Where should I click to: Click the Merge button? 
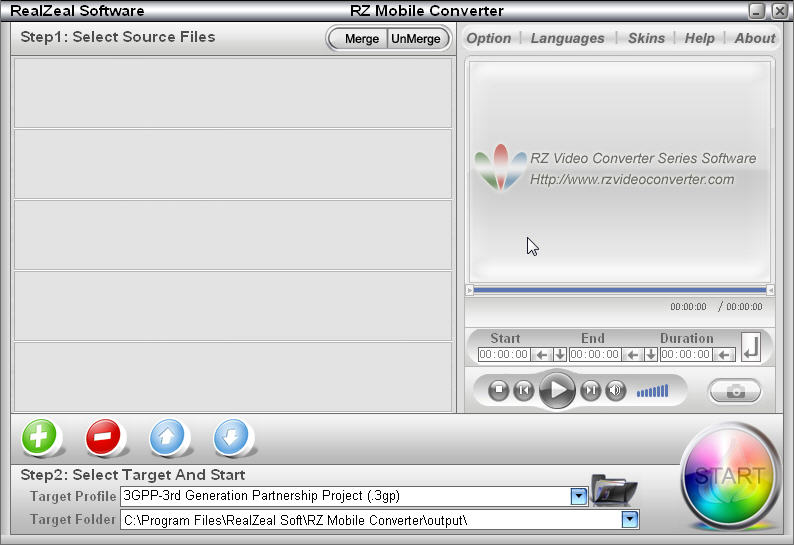coord(361,38)
